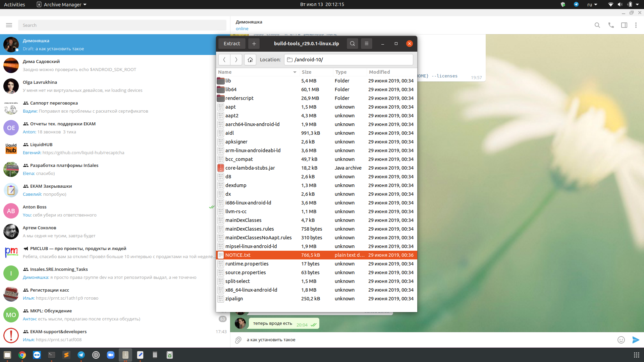Open Archive Manager app menu dropdown
644x362 pixels.
click(62, 4)
